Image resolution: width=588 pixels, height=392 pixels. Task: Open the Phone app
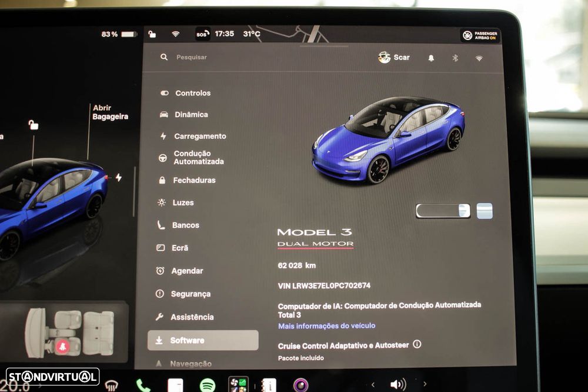point(143,386)
